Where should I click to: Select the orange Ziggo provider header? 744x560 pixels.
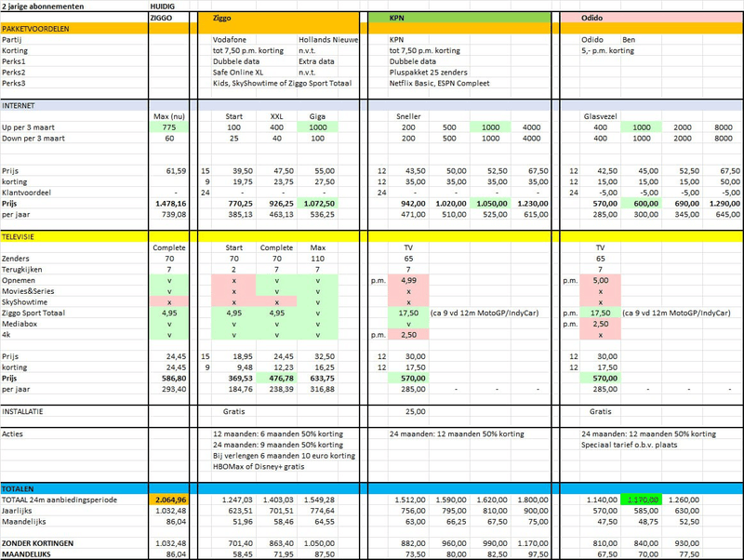click(278, 18)
